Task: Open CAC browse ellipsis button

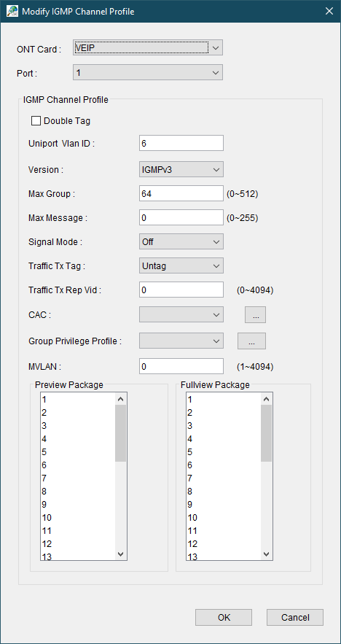Action: 256,315
